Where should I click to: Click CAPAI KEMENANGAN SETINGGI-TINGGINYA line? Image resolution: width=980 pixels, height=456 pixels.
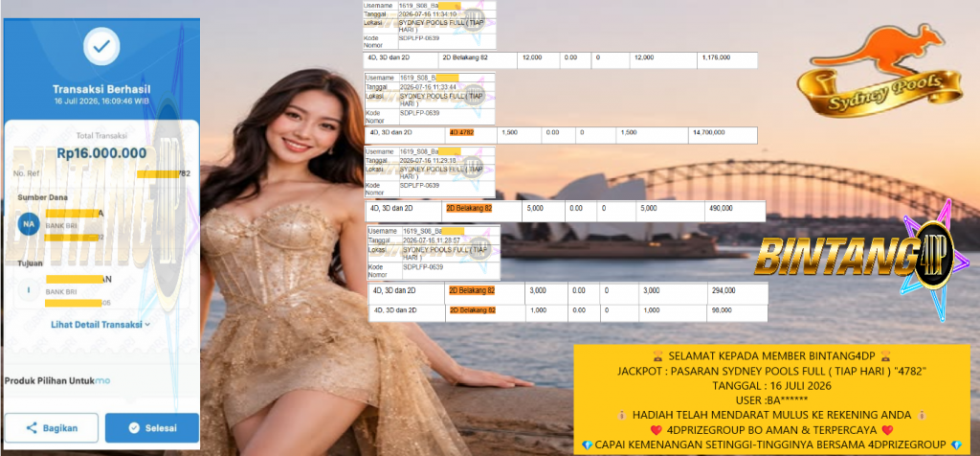(772, 445)
